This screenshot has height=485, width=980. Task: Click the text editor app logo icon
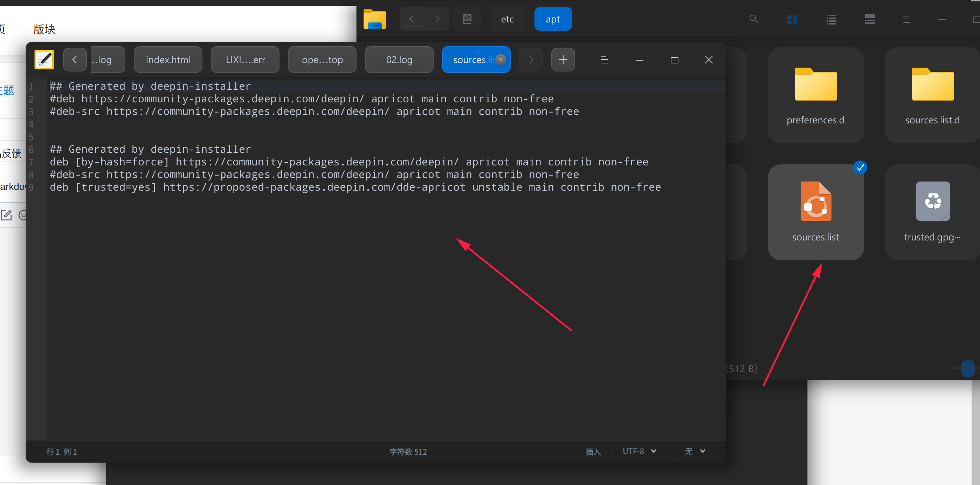44,60
